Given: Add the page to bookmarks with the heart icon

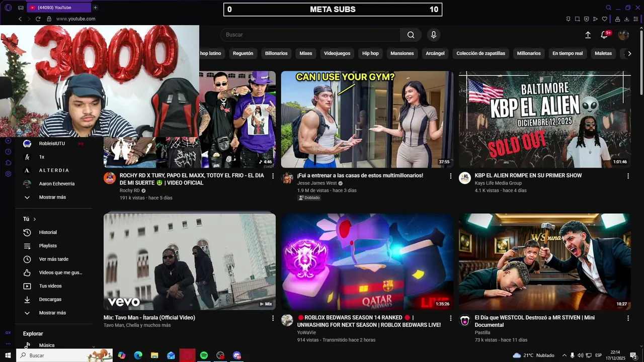Looking at the screenshot, I should pyautogui.click(x=604, y=19).
